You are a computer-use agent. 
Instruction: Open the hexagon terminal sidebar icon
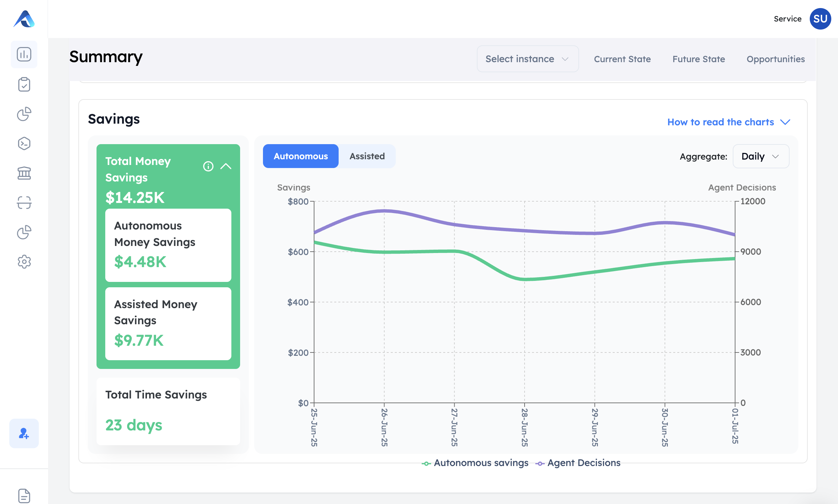24,143
